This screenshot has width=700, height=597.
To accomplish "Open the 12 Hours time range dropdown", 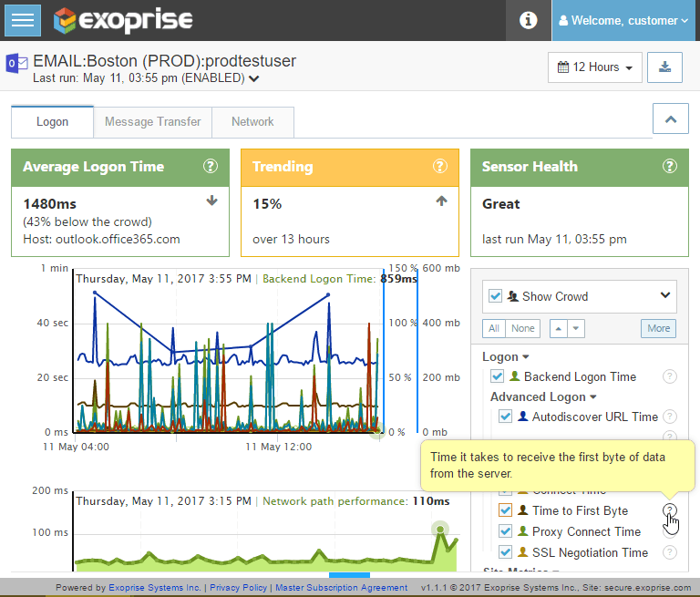I will click(595, 67).
